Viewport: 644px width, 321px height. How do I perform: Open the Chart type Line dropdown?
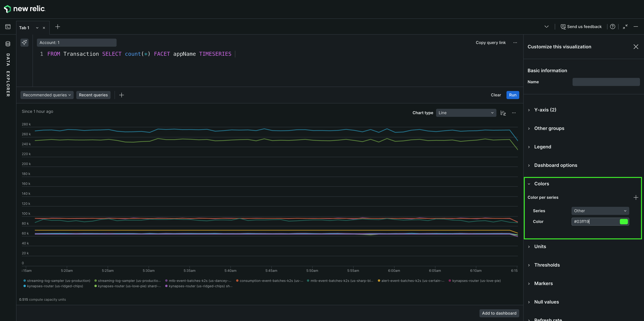click(466, 113)
